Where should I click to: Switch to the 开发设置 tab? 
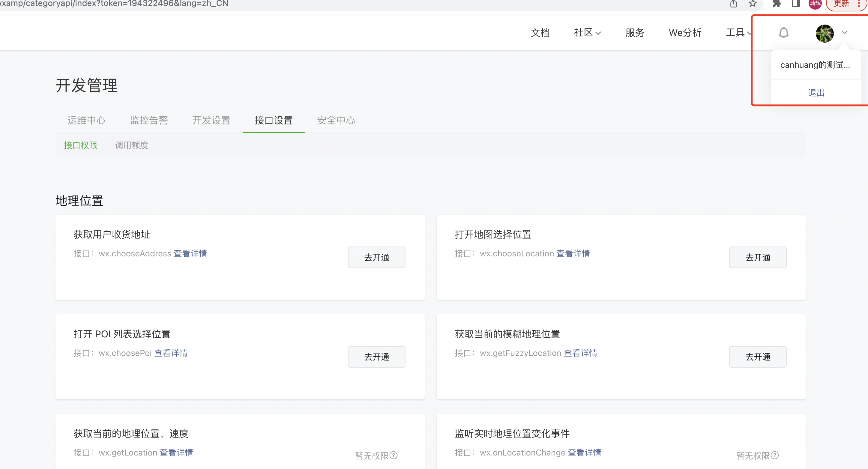tap(211, 120)
